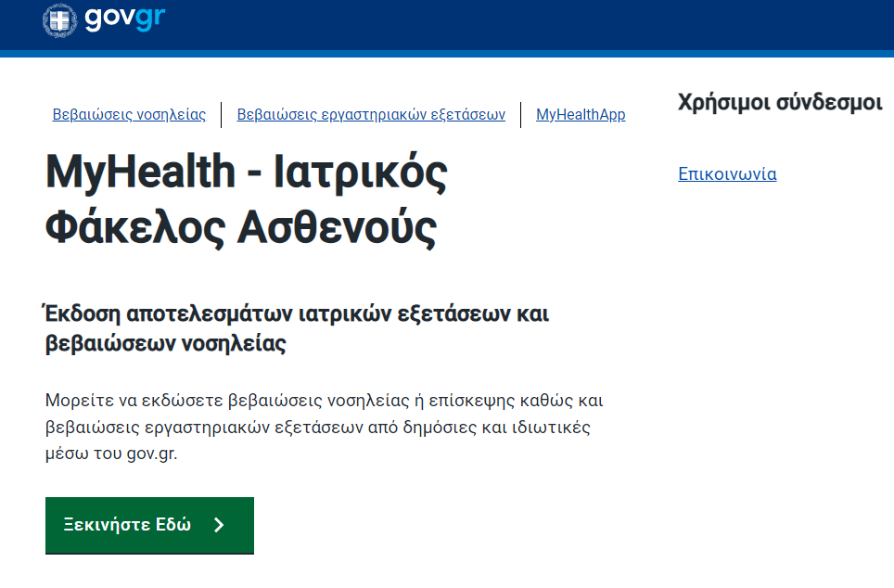This screenshot has height=588, width=894.
Task: Click the chevron arrow in Ξεκινήστε Εδώ button
Action: (x=219, y=525)
